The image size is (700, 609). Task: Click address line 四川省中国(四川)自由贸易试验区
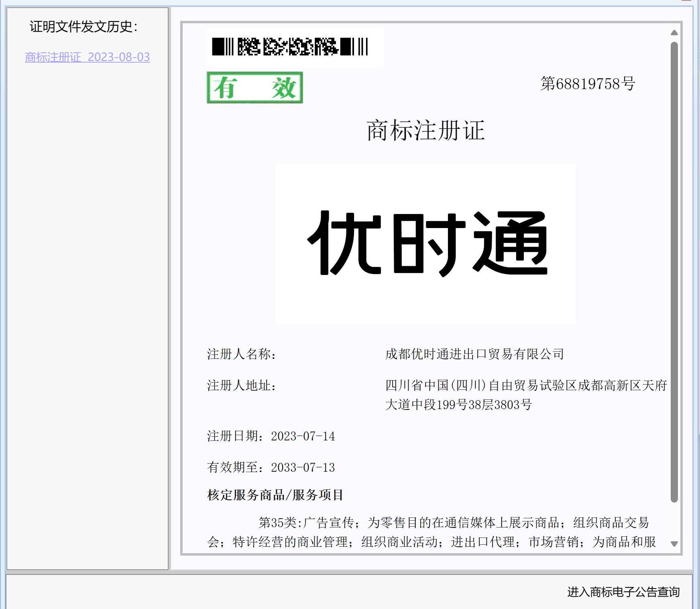tap(526, 385)
